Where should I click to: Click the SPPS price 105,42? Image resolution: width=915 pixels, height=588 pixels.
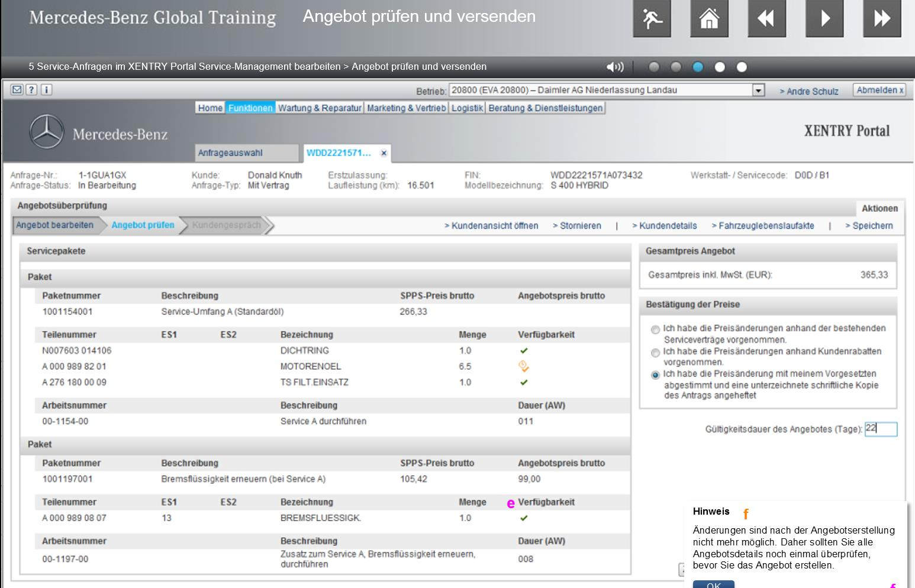pos(414,479)
